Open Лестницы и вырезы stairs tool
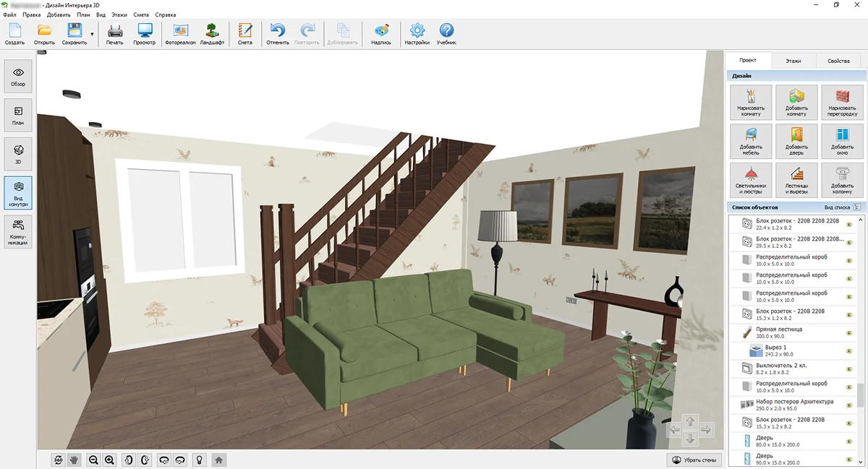 (796, 180)
